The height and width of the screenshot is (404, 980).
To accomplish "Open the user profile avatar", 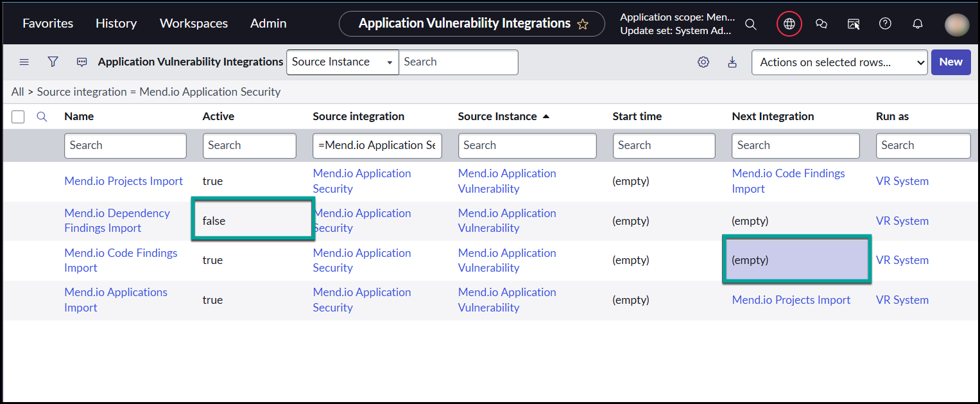I will tap(956, 24).
